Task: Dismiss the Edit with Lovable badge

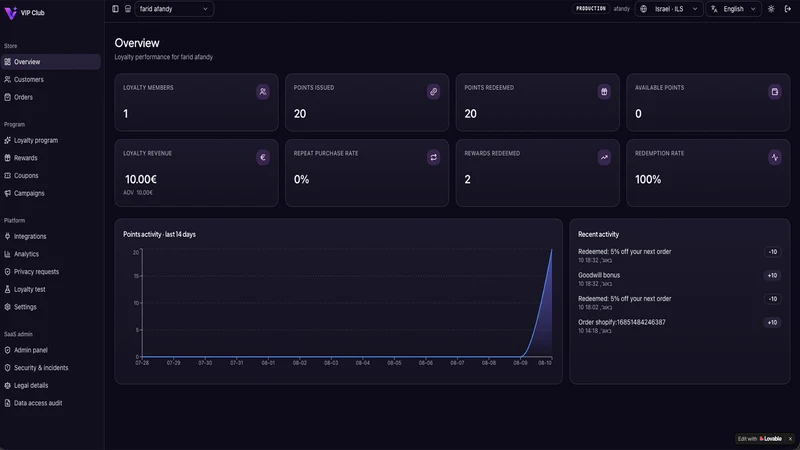Action: 790,439
